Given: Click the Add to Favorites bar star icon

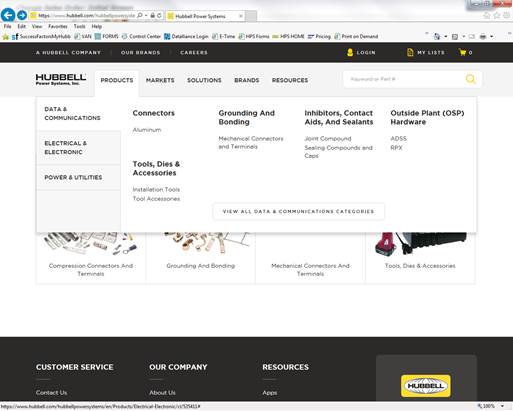Looking at the screenshot, I should click(6, 37).
